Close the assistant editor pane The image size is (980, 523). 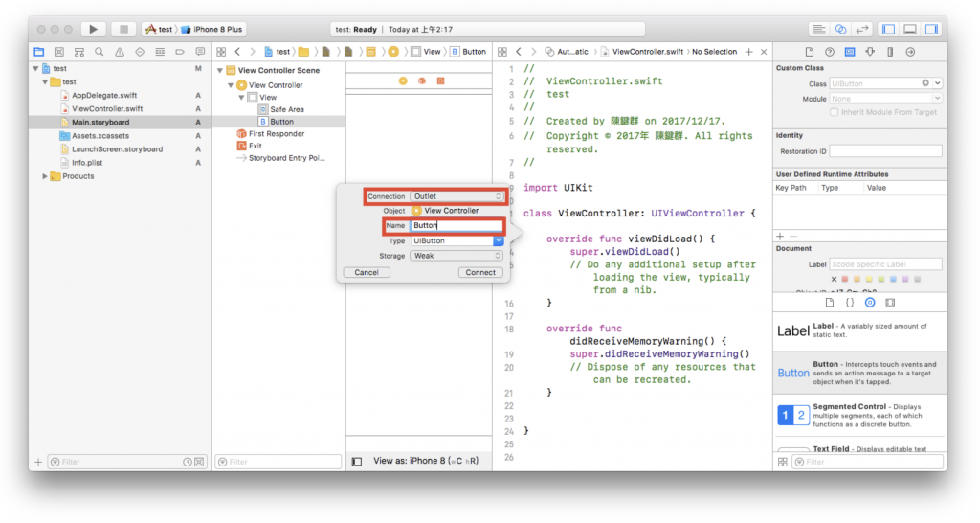coord(764,52)
